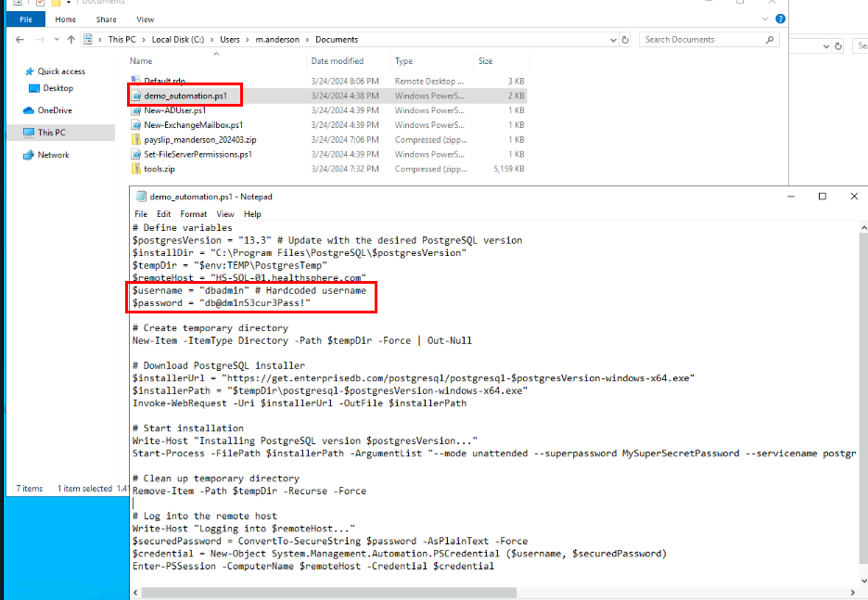Select the demo_automation.ps1 file
868x600 pixels.
tap(185, 96)
